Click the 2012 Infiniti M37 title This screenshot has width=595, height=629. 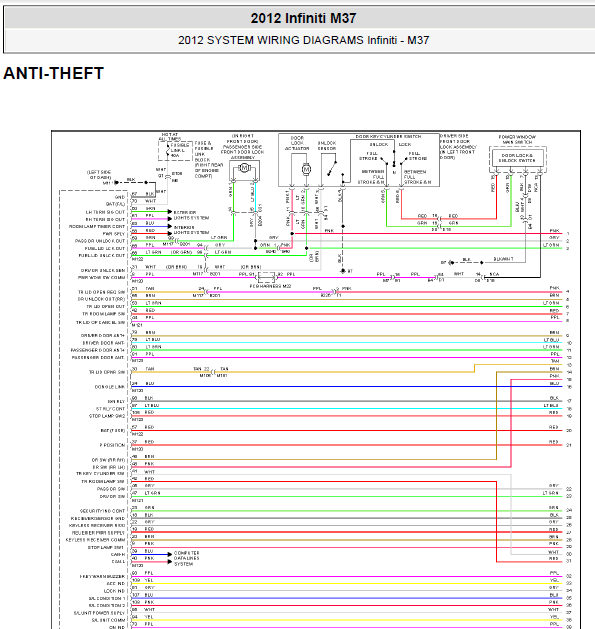tap(303, 18)
